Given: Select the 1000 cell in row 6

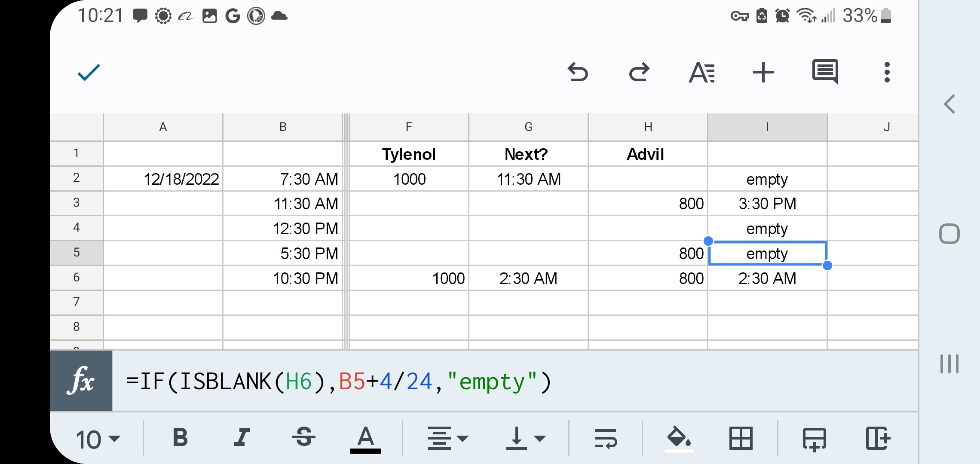Looking at the screenshot, I should (409, 278).
